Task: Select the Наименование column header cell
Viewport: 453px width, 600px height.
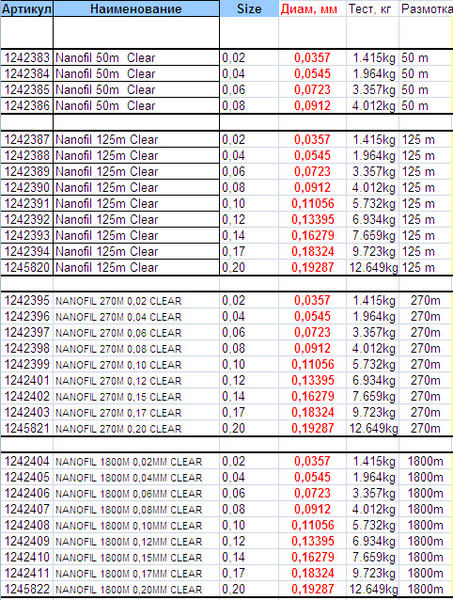Action: [136, 9]
